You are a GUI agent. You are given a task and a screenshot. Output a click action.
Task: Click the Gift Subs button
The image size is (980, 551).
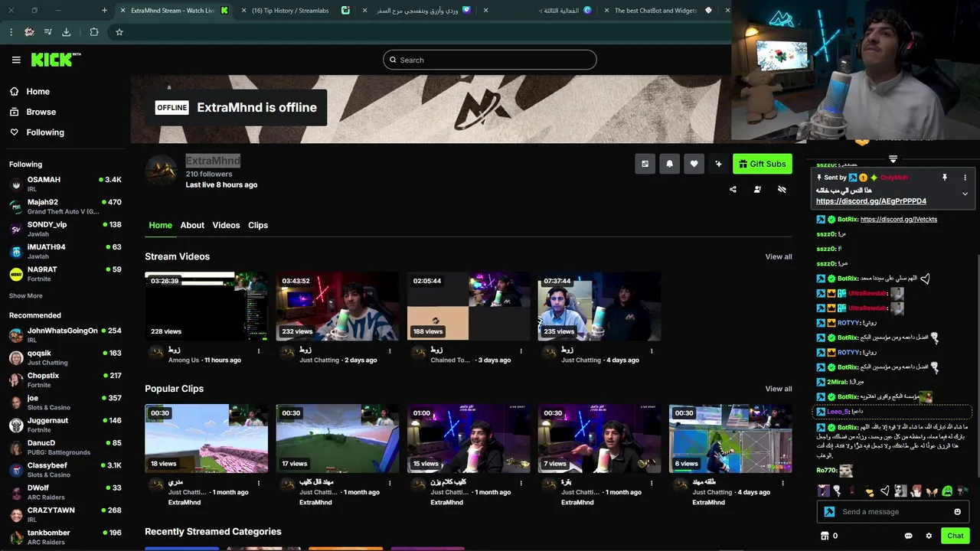click(762, 164)
